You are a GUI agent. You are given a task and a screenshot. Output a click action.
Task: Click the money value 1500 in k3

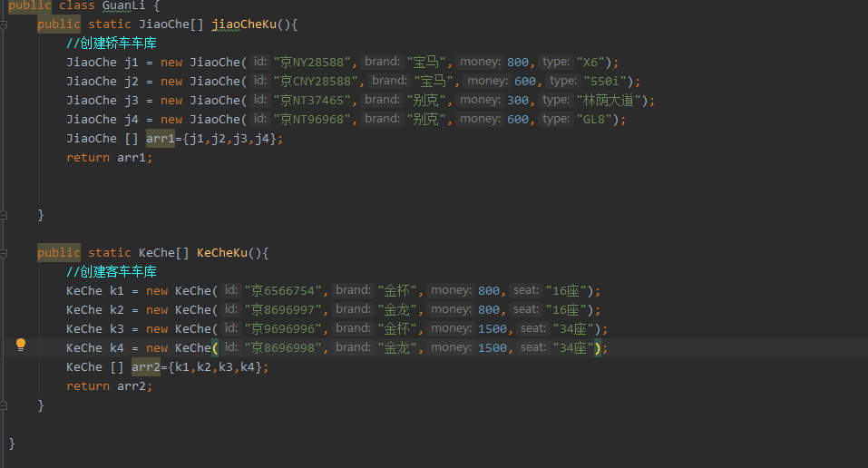click(493, 329)
